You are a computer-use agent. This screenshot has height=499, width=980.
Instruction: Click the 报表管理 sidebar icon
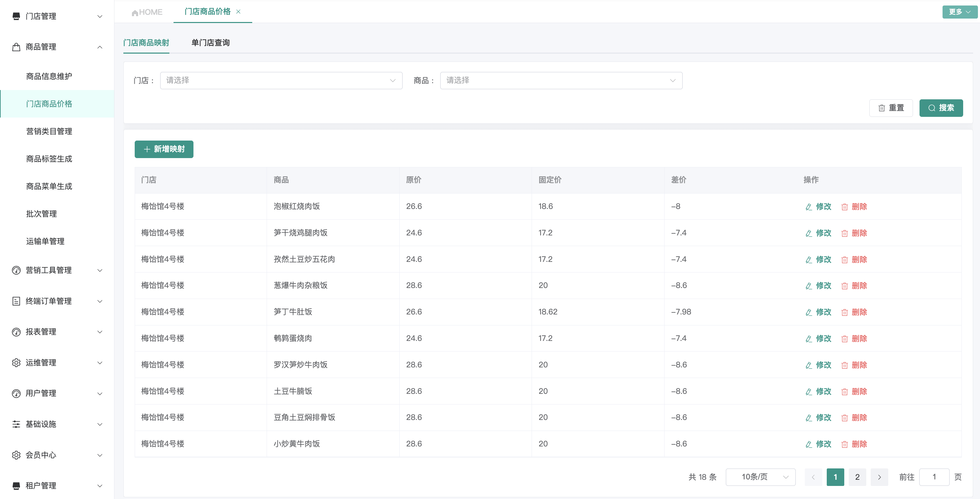pyautogui.click(x=16, y=332)
